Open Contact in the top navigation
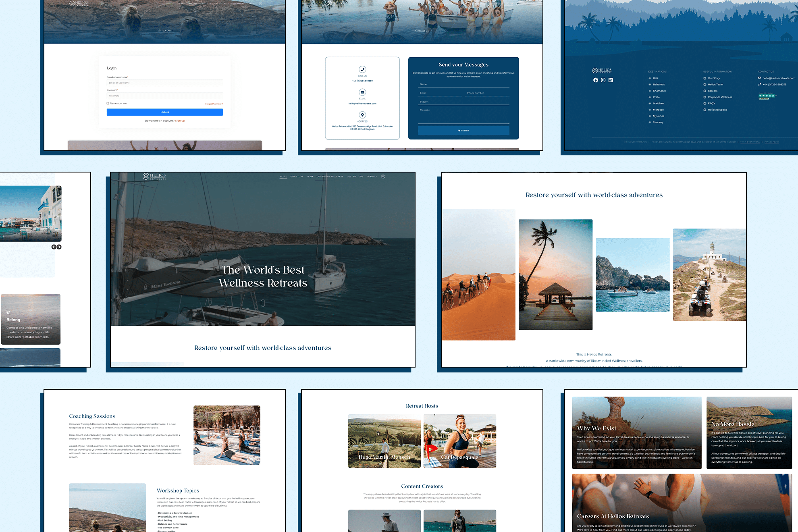798x532 pixels. 372,177
